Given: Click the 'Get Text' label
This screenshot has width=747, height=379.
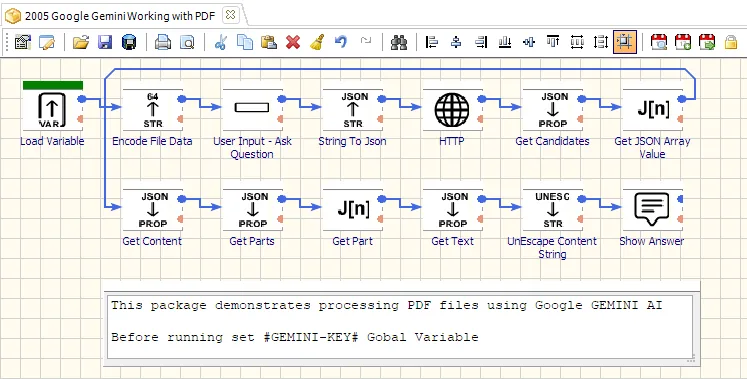Looking at the screenshot, I should 452,241.
